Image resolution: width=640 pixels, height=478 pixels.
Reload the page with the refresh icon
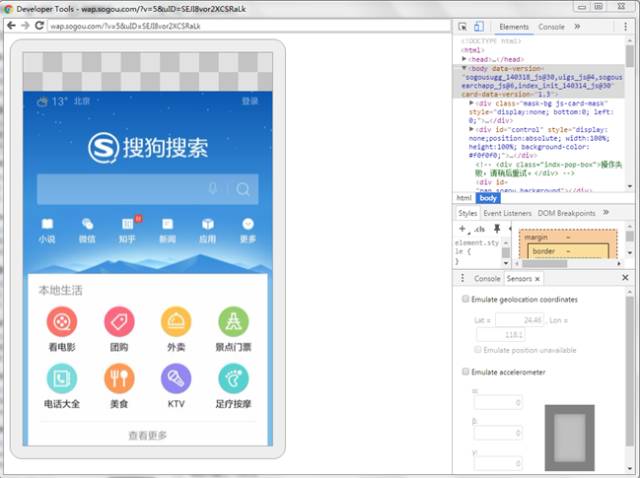click(39, 26)
